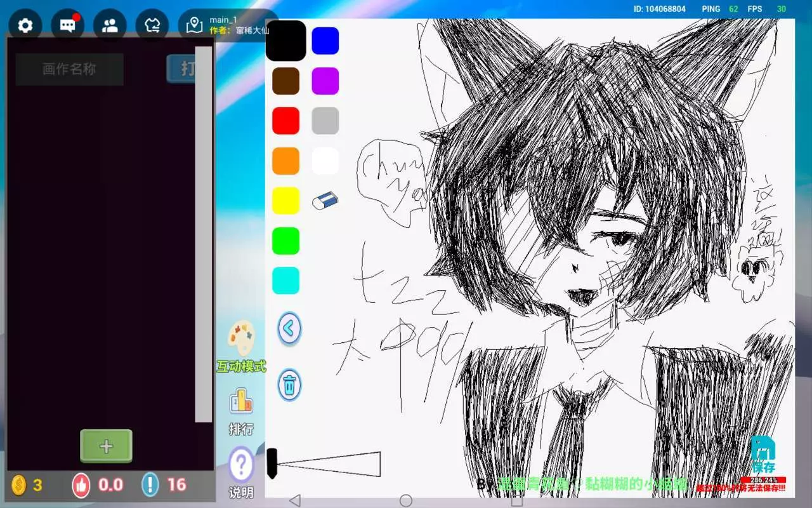
Task: Click the back arrow circle button
Action: pyautogui.click(x=289, y=329)
